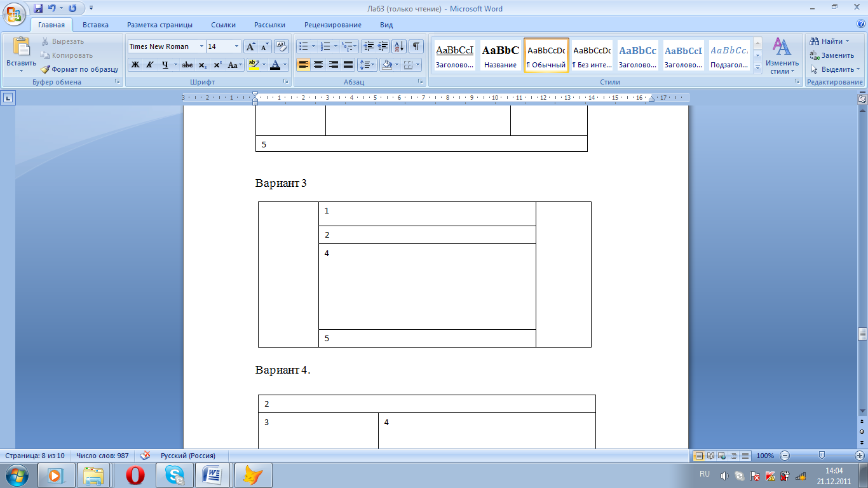The image size is (868, 488).
Task: Open the Change Case (Аа) menu
Action: pos(234,65)
